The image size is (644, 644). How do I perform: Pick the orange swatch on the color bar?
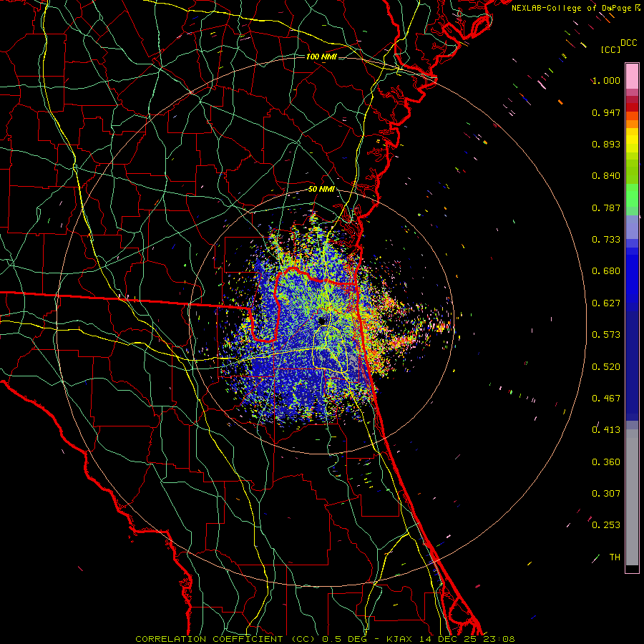click(632, 124)
